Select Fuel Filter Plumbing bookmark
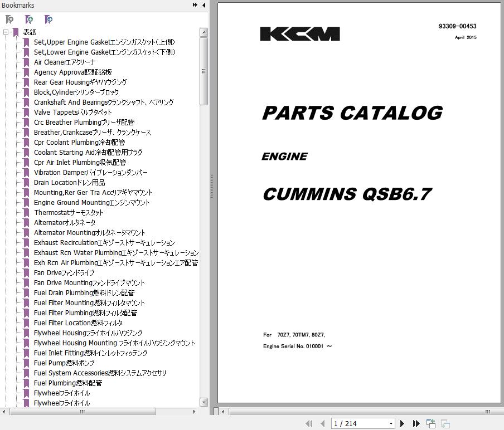The image size is (504, 430). pyautogui.click(x=85, y=313)
